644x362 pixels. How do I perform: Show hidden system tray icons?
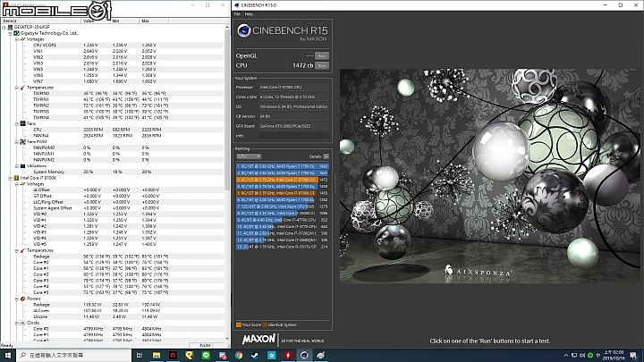point(566,356)
